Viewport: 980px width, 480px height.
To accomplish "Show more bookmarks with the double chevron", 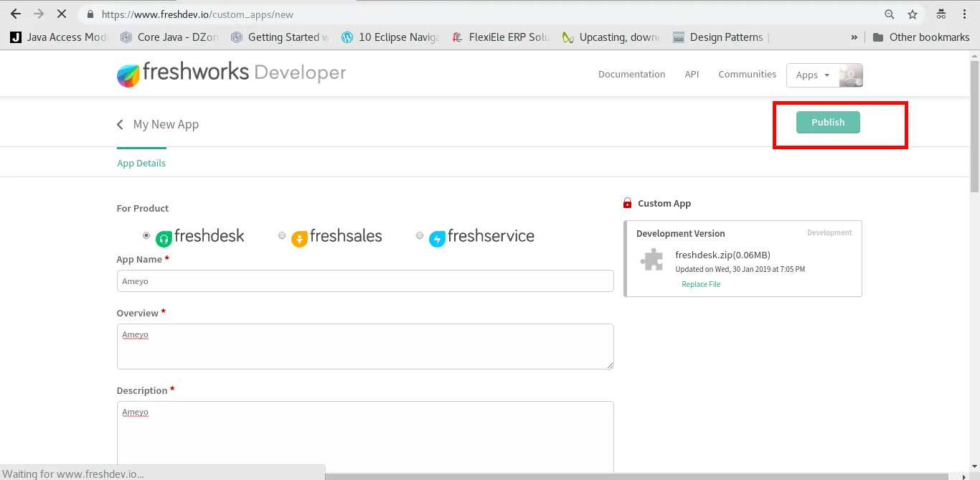I will [x=854, y=37].
